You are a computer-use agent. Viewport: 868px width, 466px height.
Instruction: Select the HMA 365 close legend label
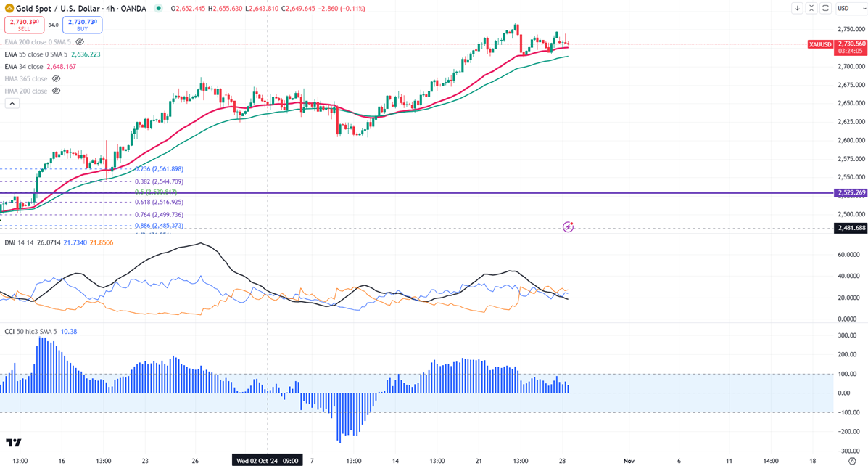click(x=26, y=78)
